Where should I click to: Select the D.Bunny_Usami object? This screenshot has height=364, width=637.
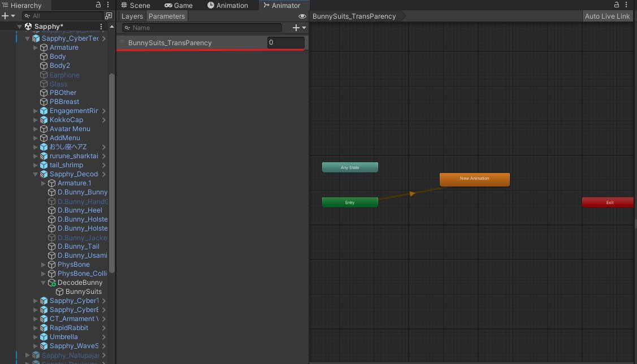point(82,255)
